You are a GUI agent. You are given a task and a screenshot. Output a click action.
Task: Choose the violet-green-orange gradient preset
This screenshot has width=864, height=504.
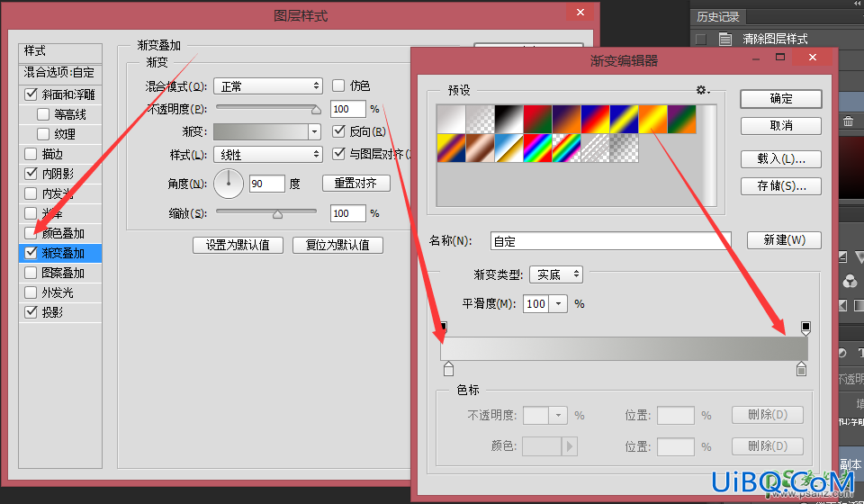click(x=681, y=119)
